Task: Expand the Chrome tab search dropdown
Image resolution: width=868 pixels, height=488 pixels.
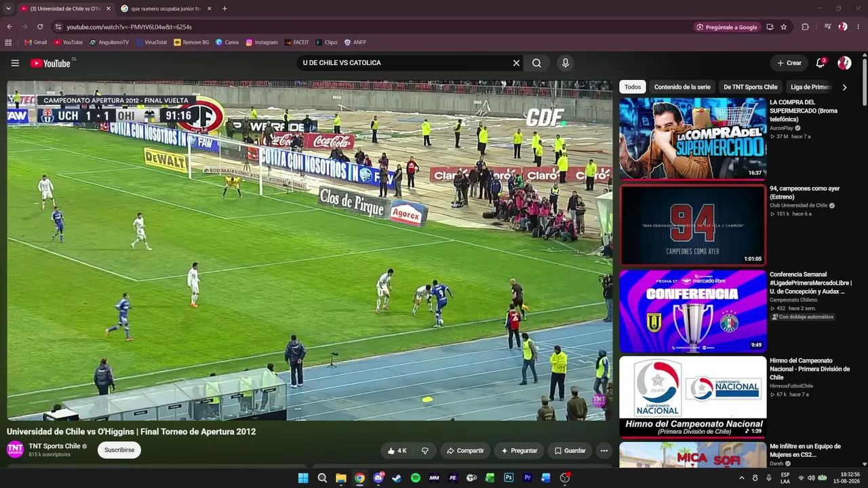Action: pos(8,9)
